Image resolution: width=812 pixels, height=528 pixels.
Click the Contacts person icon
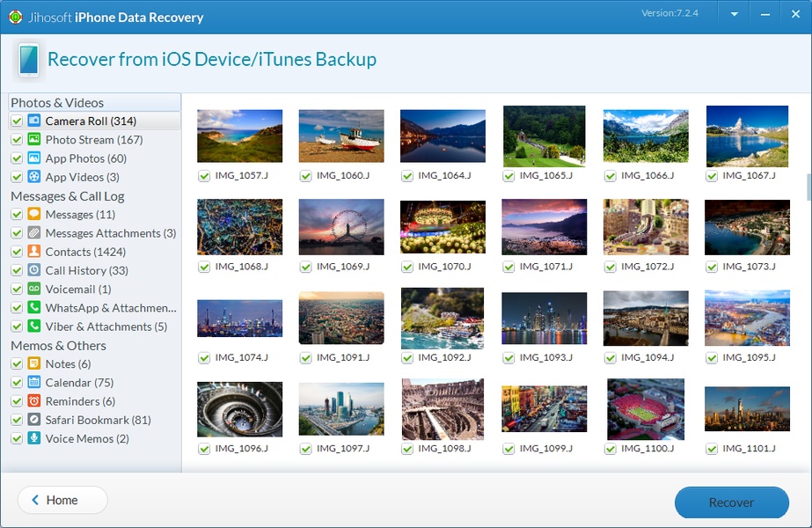point(34,252)
